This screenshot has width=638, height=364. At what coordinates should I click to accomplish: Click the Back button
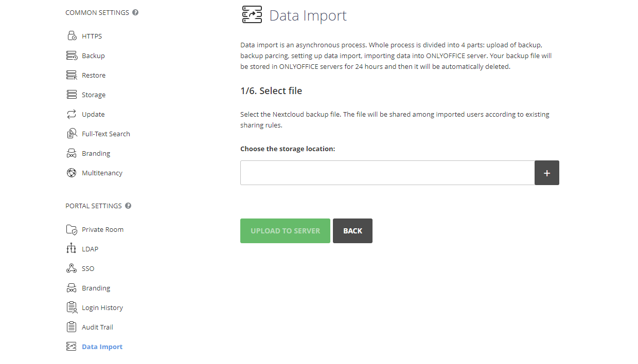(x=352, y=231)
